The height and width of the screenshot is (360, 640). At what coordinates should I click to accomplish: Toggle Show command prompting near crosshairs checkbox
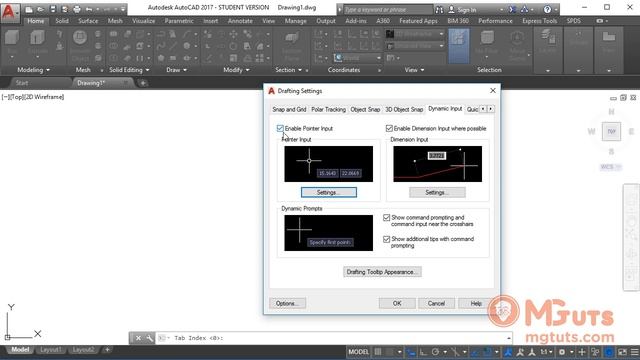pyautogui.click(x=387, y=218)
